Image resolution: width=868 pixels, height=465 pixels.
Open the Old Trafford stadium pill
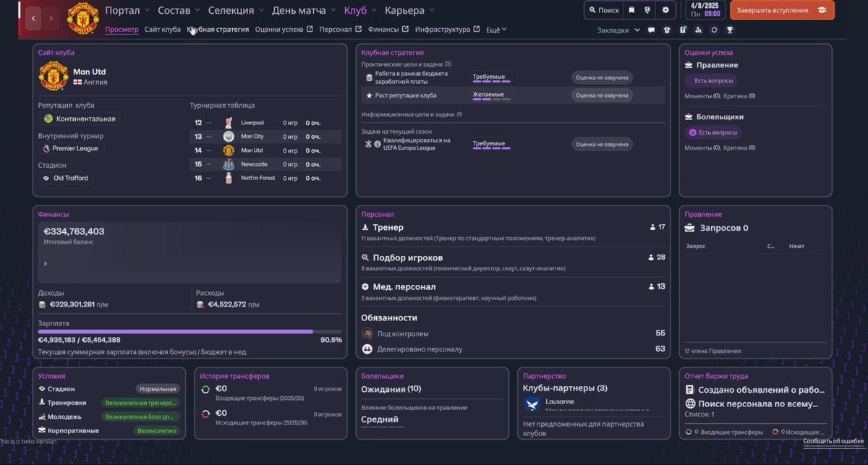tap(65, 178)
